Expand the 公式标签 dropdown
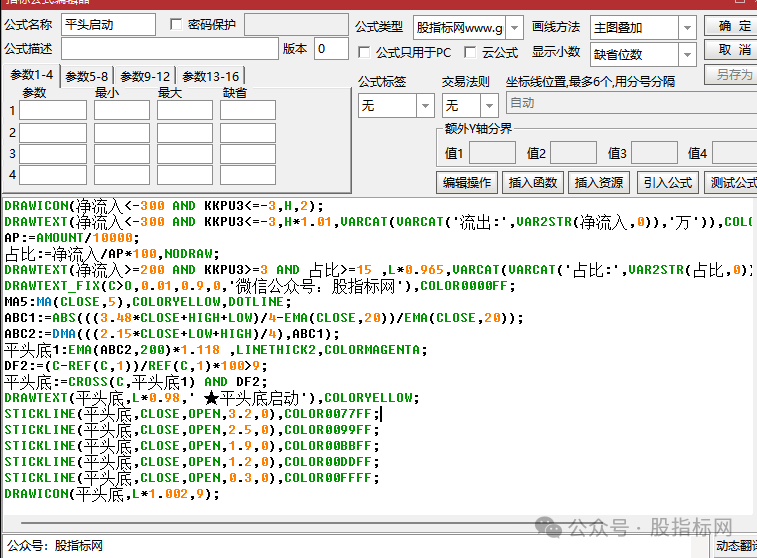 425,106
